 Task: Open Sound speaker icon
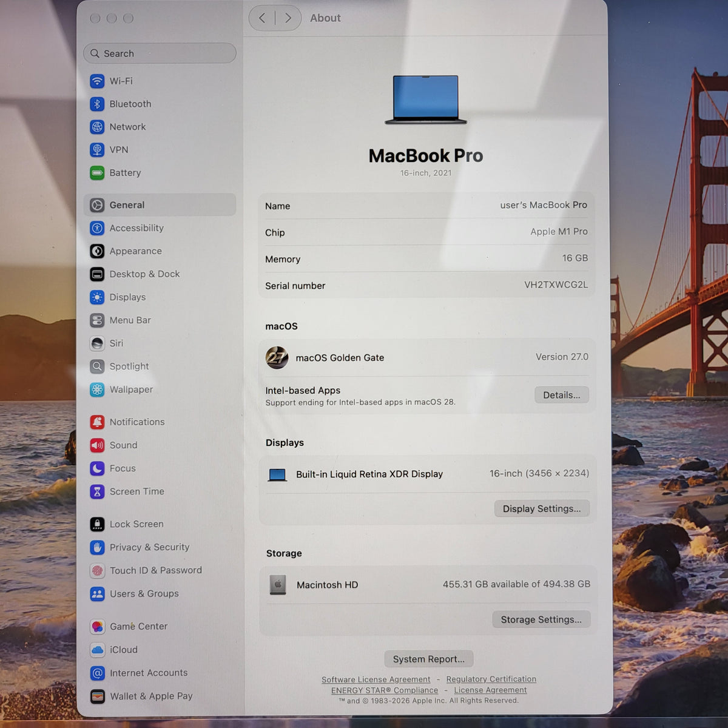[97, 445]
